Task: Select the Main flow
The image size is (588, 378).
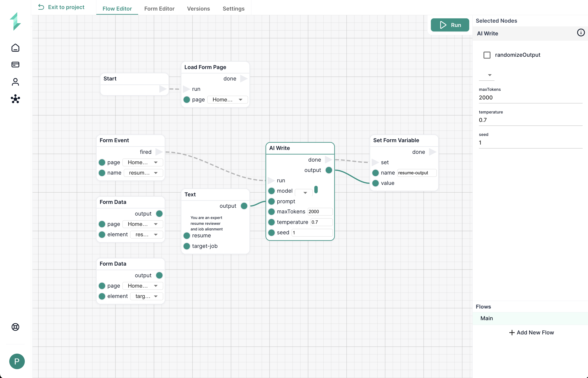Action: (530, 318)
